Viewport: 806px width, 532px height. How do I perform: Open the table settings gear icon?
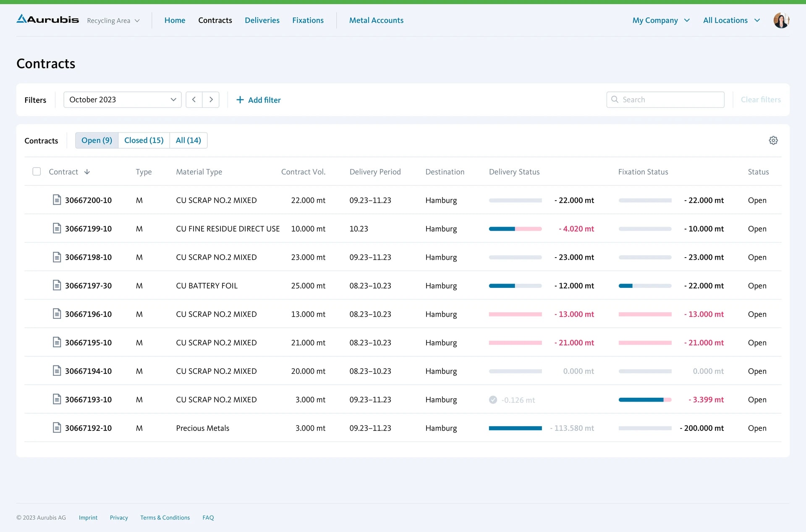(774, 140)
